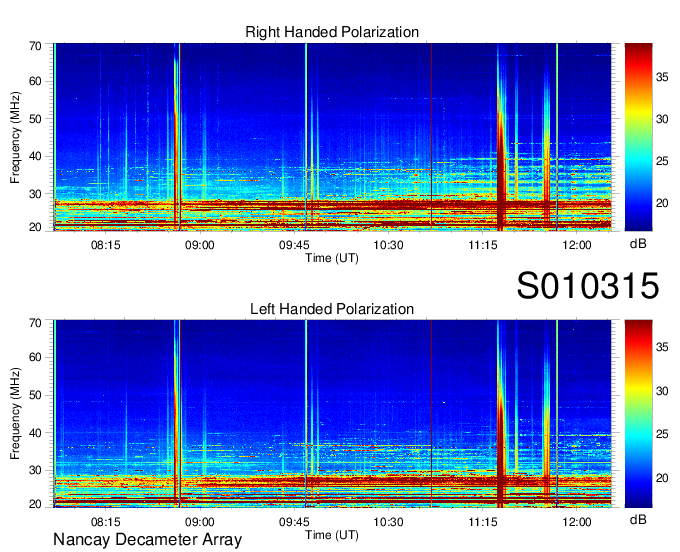Click "Frequency (MHz)" label of left-handed plot
680x552 pixels.
coord(15,414)
